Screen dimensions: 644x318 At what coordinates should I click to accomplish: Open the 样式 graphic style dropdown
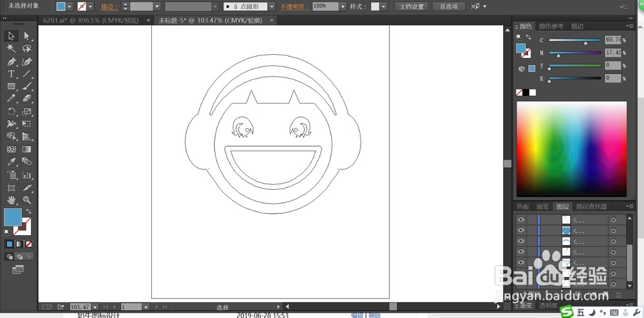[383, 6]
